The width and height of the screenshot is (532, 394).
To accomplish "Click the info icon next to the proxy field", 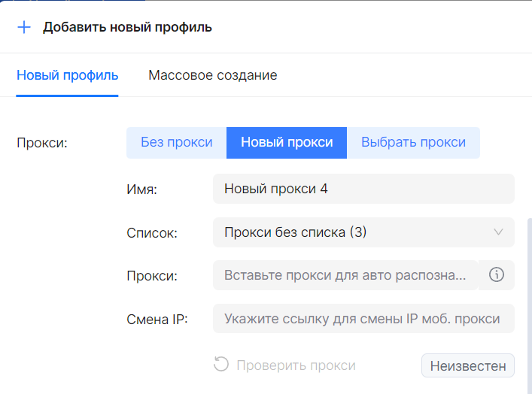I will click(496, 275).
